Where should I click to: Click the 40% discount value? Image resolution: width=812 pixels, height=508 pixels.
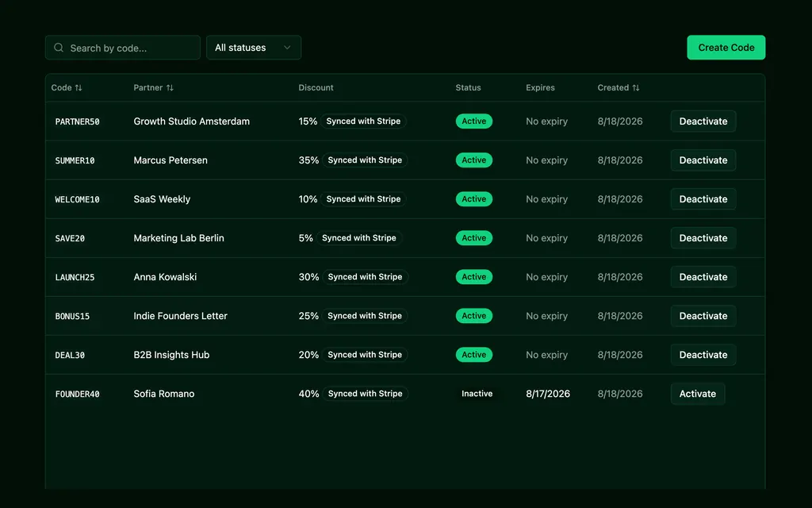(x=308, y=394)
